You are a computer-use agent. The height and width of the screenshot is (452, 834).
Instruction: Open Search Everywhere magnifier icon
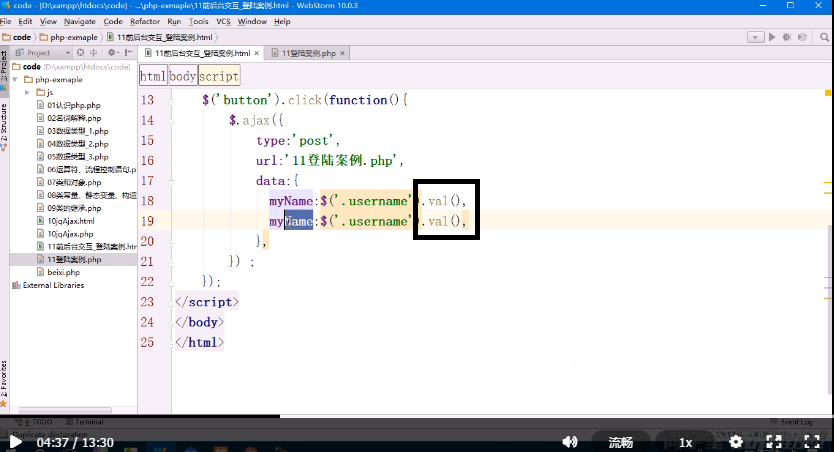pyautogui.click(x=824, y=37)
